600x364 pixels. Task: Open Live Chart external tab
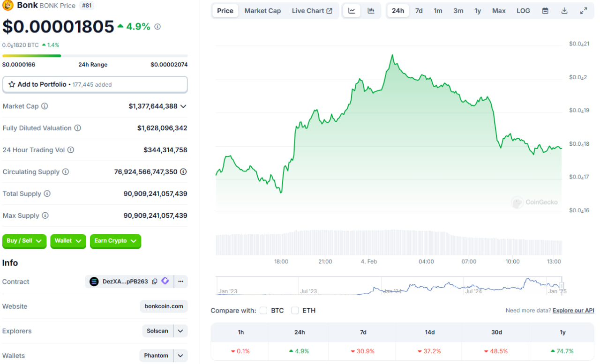coord(312,11)
